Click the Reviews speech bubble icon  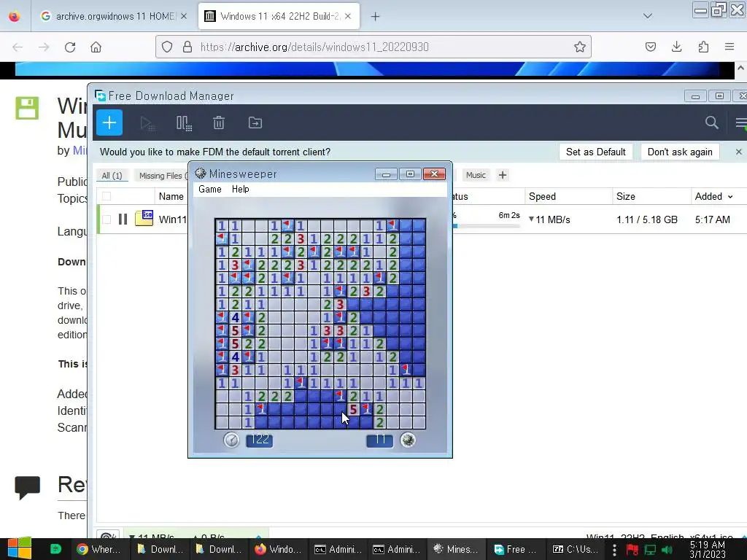pos(27,487)
